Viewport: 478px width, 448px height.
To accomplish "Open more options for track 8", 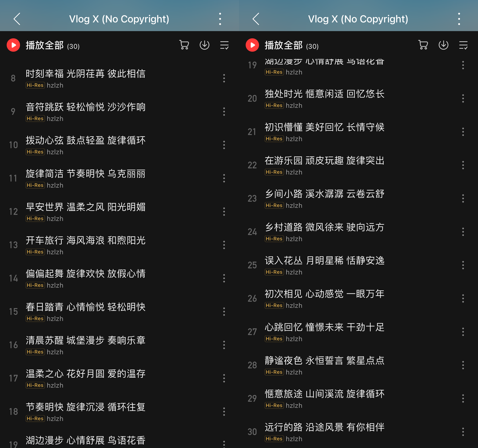I will point(224,78).
